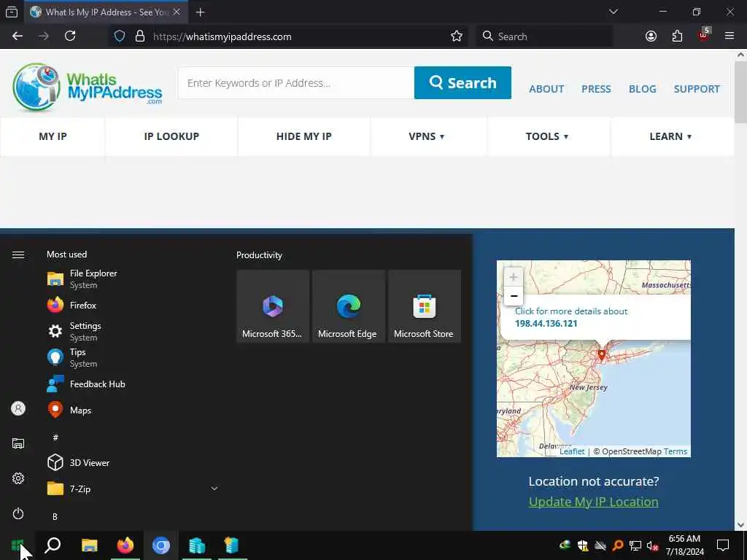Click the blue Search button

click(462, 83)
